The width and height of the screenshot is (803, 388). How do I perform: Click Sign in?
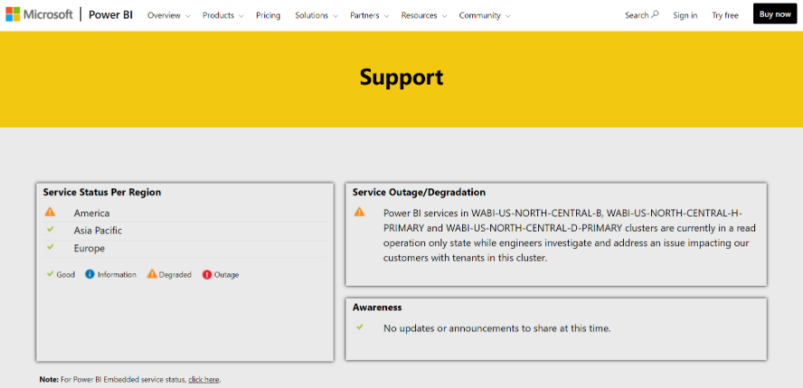pos(685,15)
